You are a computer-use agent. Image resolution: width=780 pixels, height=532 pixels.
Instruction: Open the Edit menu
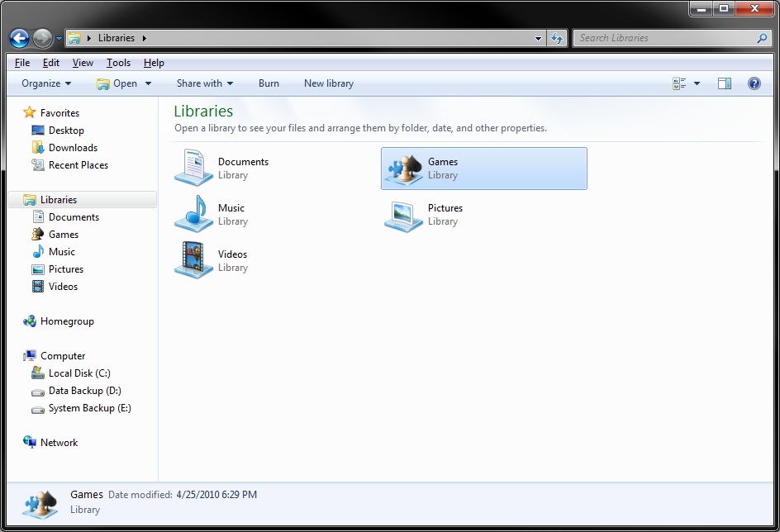click(x=50, y=63)
